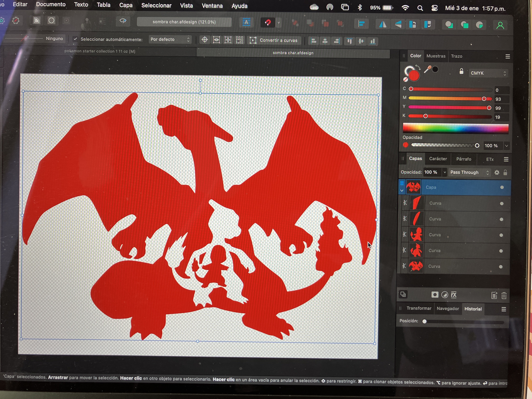532x399 pixels.
Task: Toggle visibility of fourth Curva layer
Action: [501, 251]
